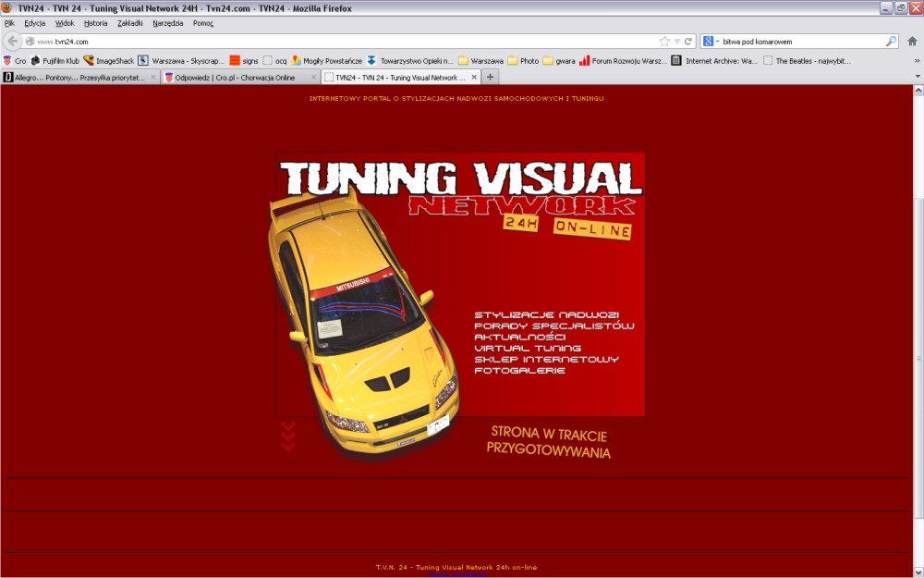
Task: Click the Home icon in toolbar
Action: click(912, 42)
